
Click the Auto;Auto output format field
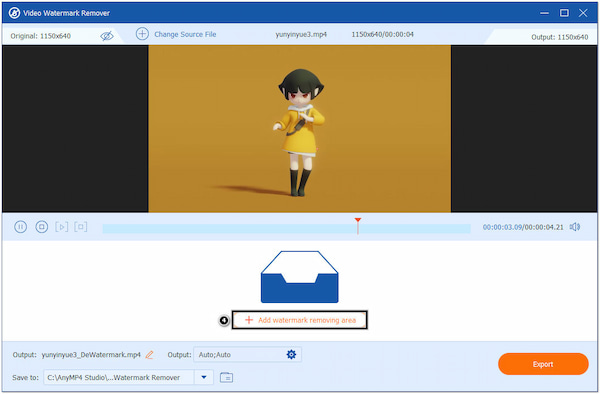click(247, 355)
